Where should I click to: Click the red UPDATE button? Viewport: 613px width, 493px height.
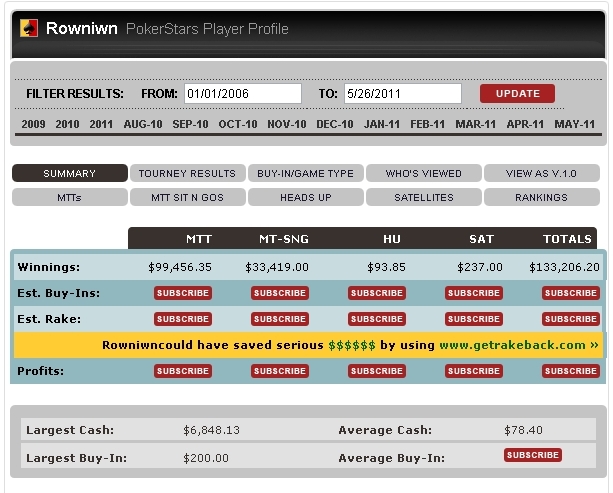517,93
